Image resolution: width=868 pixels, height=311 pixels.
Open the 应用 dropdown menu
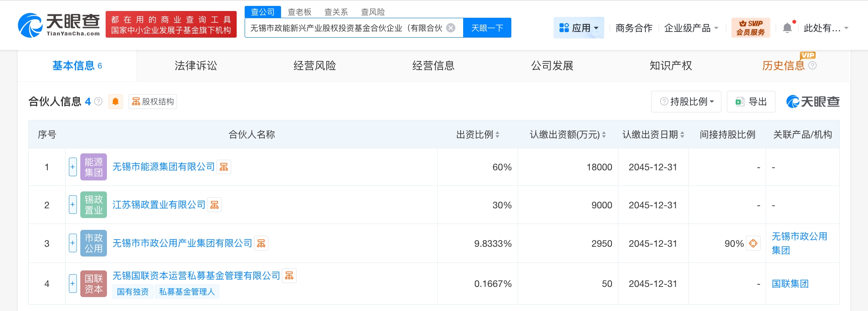click(579, 28)
